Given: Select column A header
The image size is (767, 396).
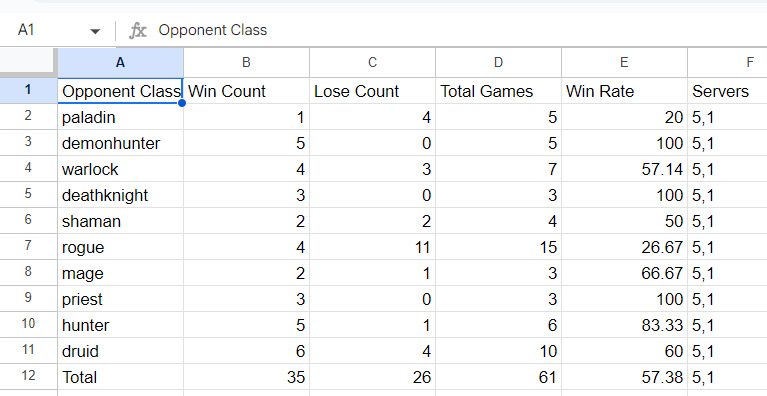Looking at the screenshot, I should [x=120, y=63].
